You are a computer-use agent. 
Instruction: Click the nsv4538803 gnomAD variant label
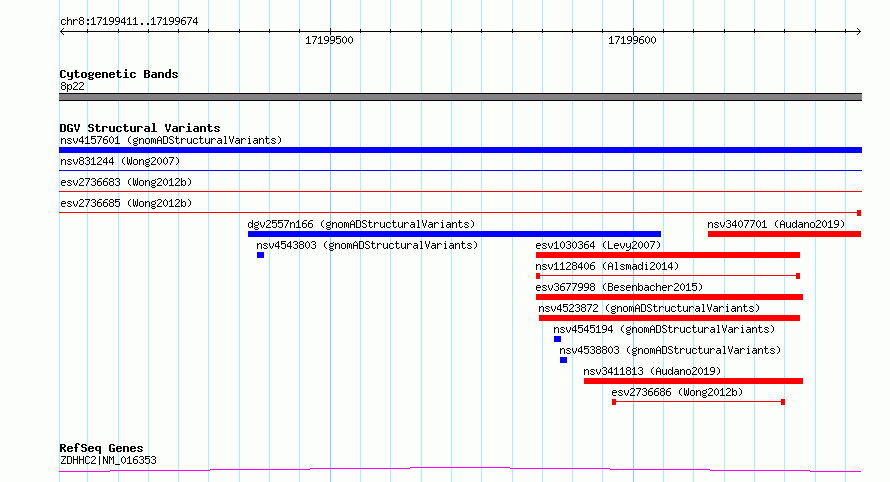(670, 350)
